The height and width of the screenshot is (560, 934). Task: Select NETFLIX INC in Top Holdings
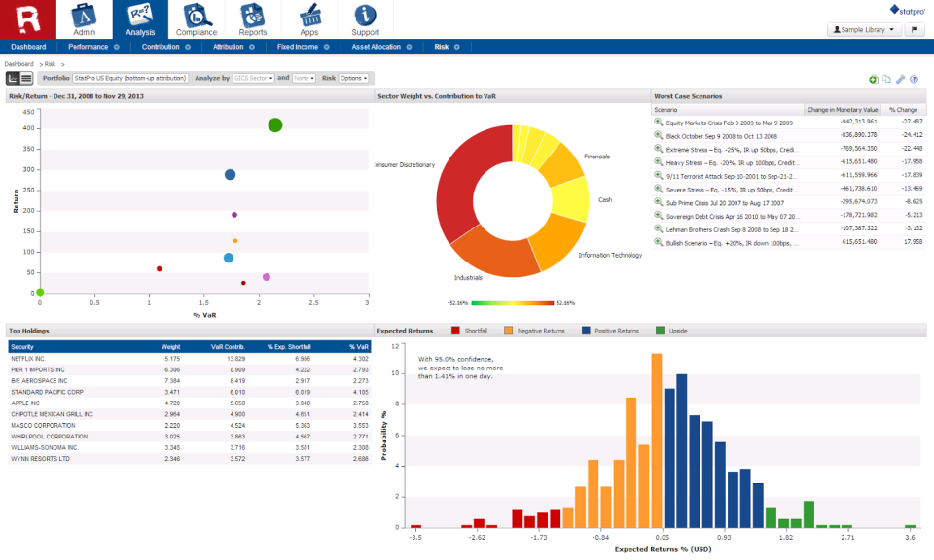[x=36, y=357]
